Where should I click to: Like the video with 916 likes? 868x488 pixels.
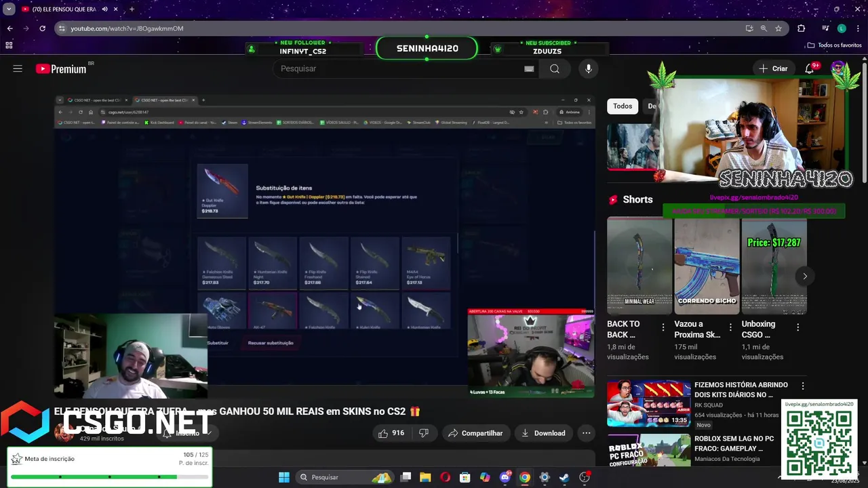tap(391, 433)
